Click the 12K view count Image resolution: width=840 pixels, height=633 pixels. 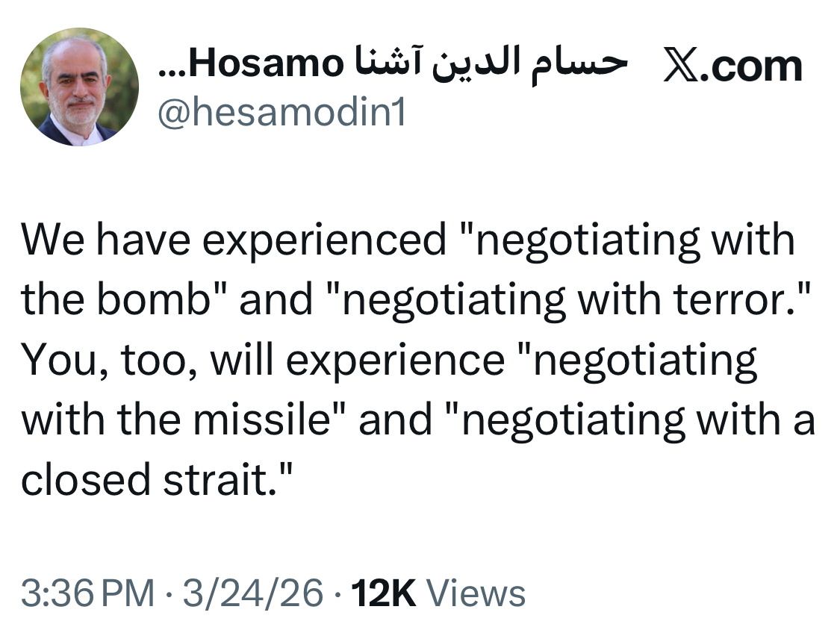[x=383, y=594]
